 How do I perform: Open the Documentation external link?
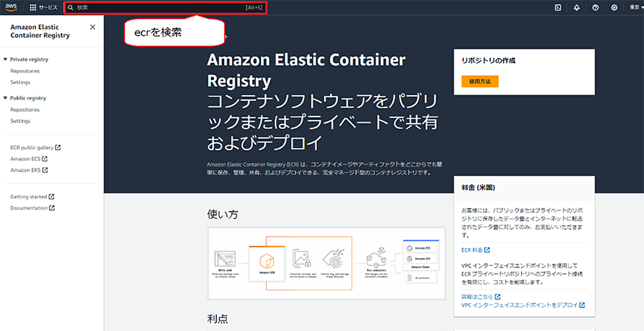click(x=32, y=208)
